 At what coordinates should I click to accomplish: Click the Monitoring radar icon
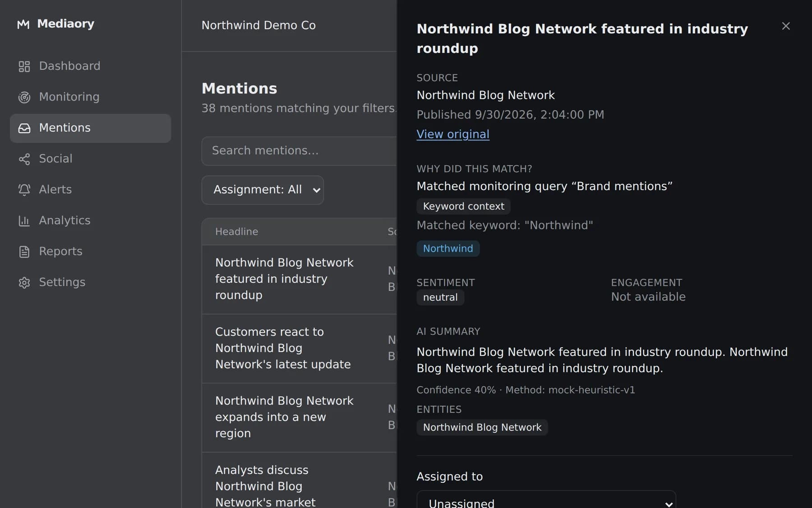[24, 97]
